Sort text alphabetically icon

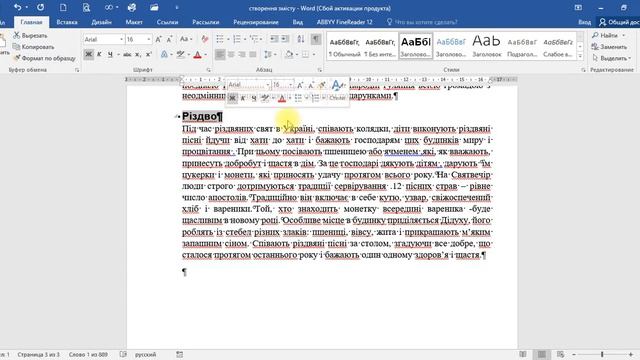pos(300,39)
